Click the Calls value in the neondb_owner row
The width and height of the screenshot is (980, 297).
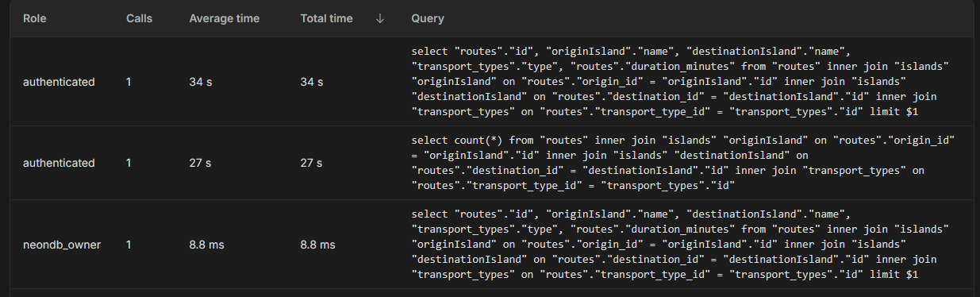(x=129, y=245)
